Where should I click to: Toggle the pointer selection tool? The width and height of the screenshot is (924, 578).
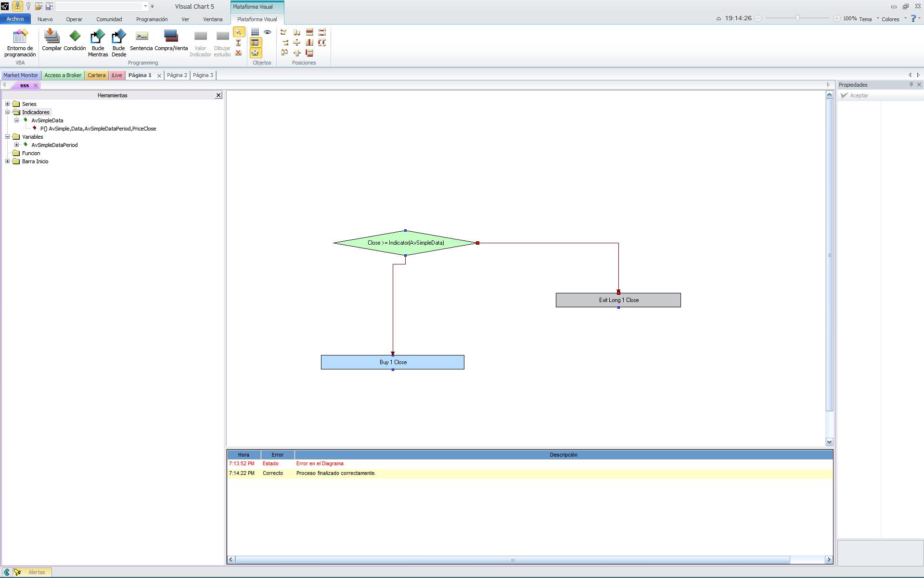[239, 32]
